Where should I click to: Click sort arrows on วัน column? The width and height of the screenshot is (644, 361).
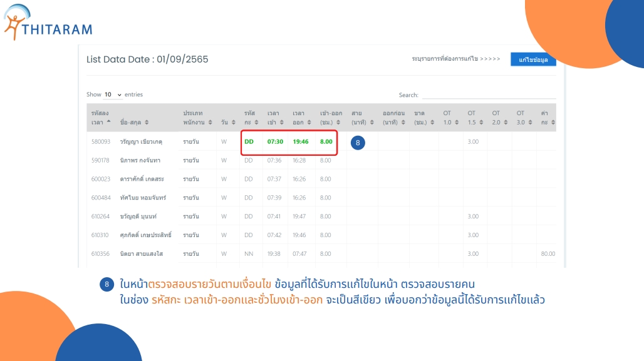coord(234,122)
